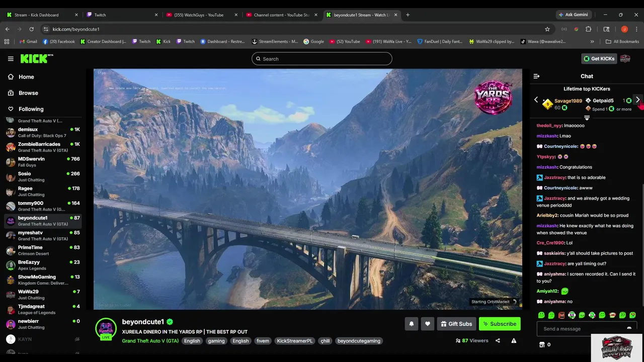The height and width of the screenshot is (362, 644).
Task: Show next top KICKers with right chevron
Action: (637, 100)
